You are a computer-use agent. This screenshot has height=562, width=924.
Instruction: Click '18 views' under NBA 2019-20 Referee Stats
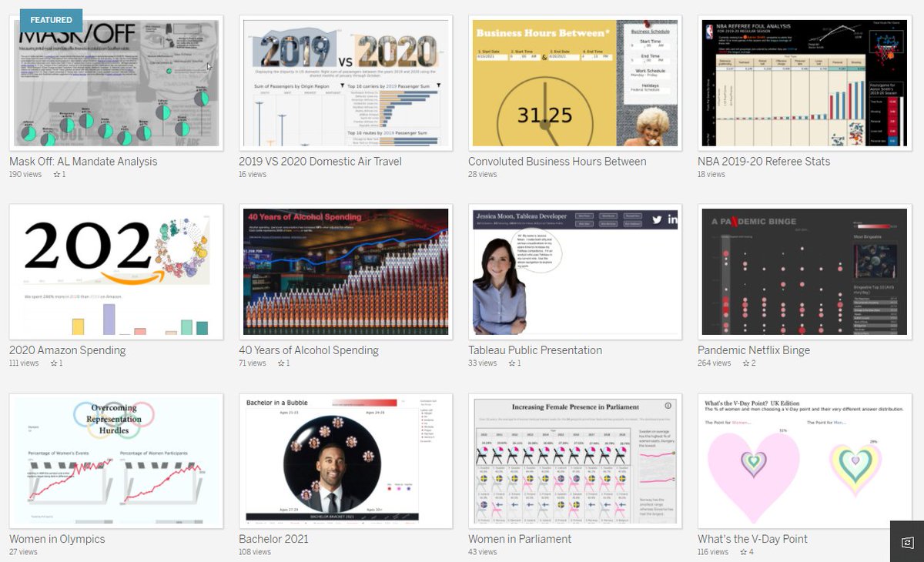[711, 175]
